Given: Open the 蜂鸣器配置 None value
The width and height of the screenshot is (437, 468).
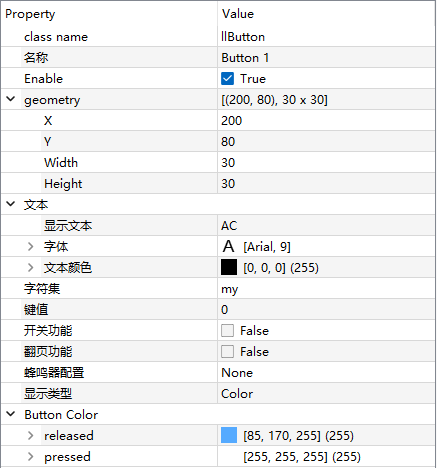Looking at the screenshot, I should point(327,373).
